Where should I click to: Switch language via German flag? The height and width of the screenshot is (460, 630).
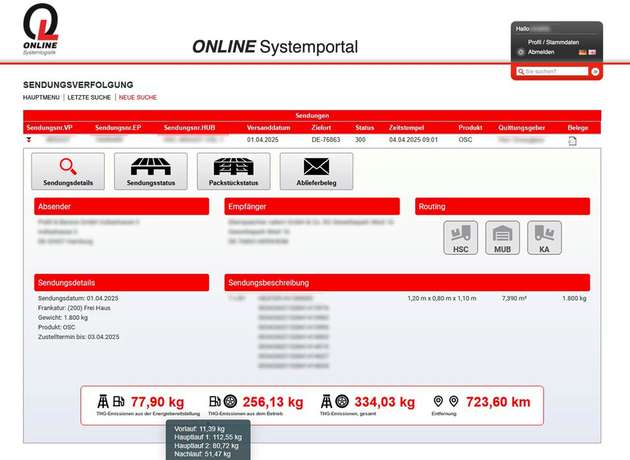tap(583, 52)
